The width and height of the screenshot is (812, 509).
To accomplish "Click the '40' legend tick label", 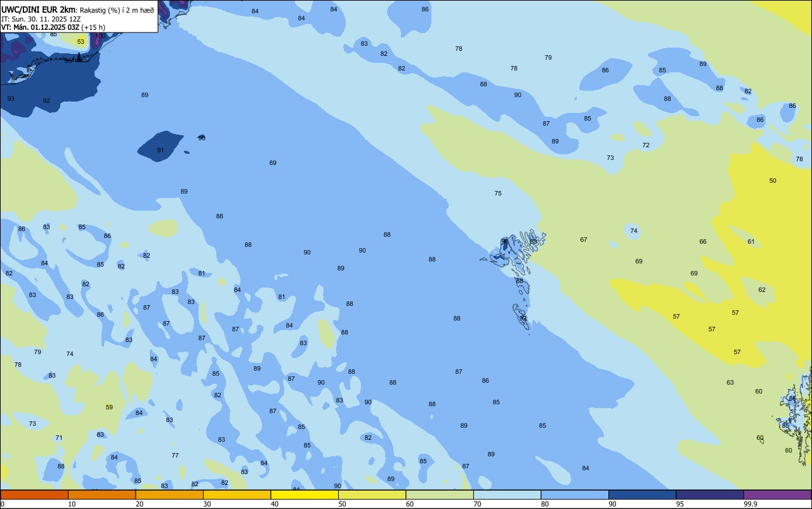I will (275, 504).
